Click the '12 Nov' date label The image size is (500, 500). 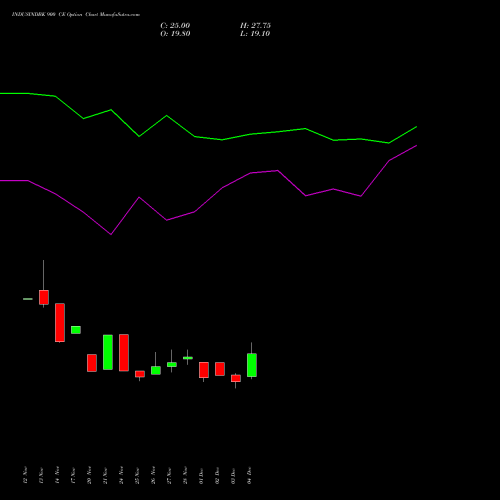pos(25,475)
